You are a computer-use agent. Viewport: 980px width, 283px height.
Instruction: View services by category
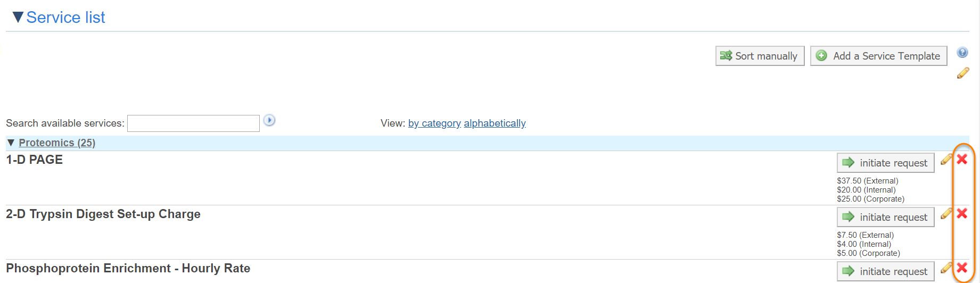tap(434, 123)
